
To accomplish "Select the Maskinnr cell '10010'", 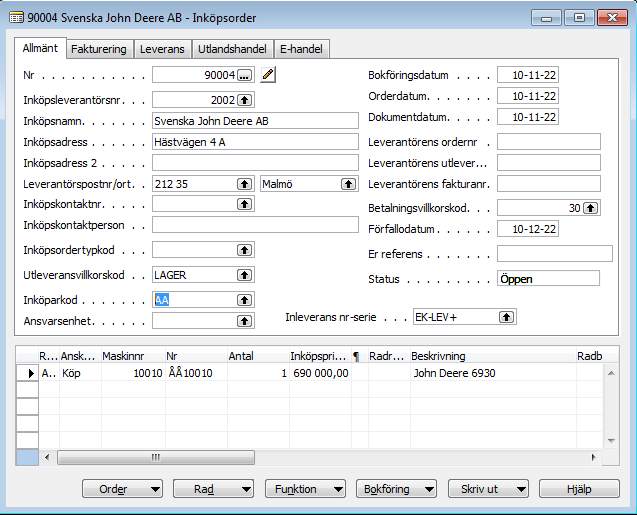I will (x=133, y=373).
